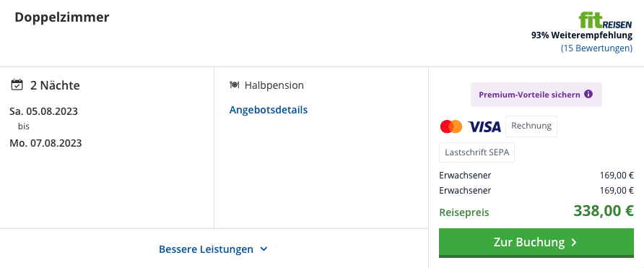
Task: Click the check-in date Sa. 05.08.2023
Action: click(43, 111)
